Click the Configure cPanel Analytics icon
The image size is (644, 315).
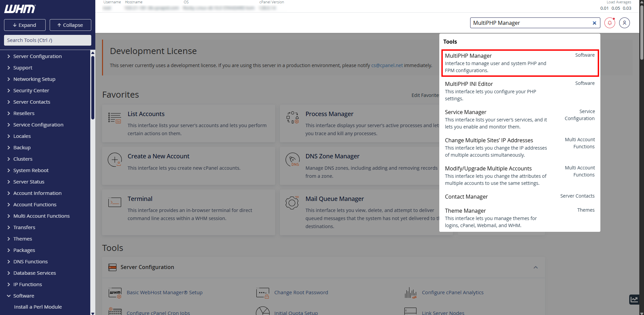point(410,293)
